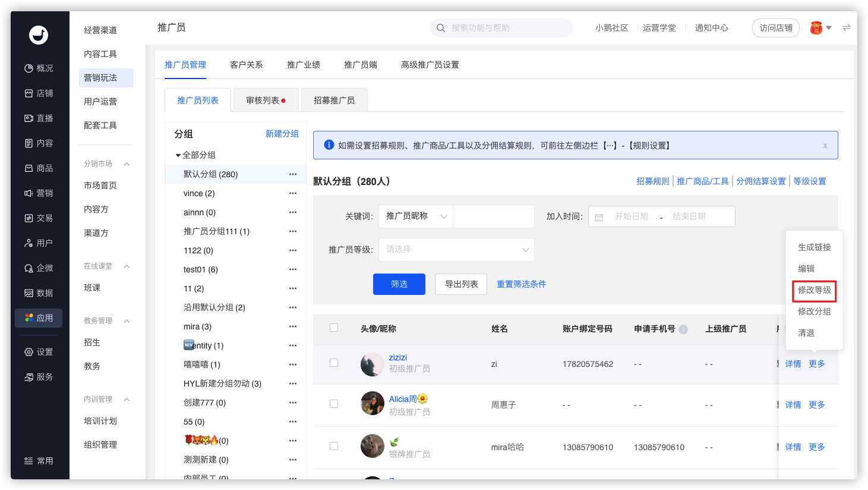Open more options for mira (3) group
Screen dimensions: 868x490
293,326
